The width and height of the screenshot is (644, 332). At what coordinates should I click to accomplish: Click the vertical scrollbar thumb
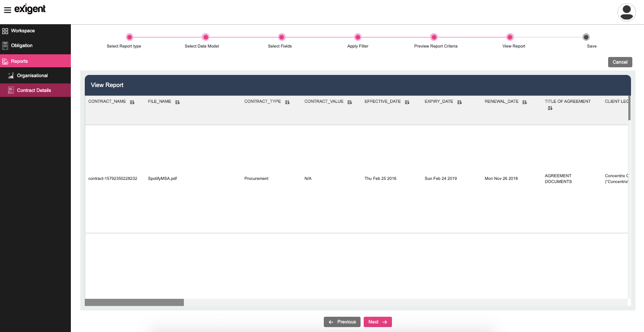coord(629,108)
